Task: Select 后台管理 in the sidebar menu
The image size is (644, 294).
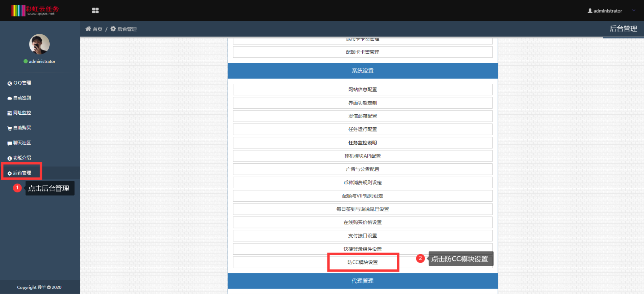Action: coord(22,173)
